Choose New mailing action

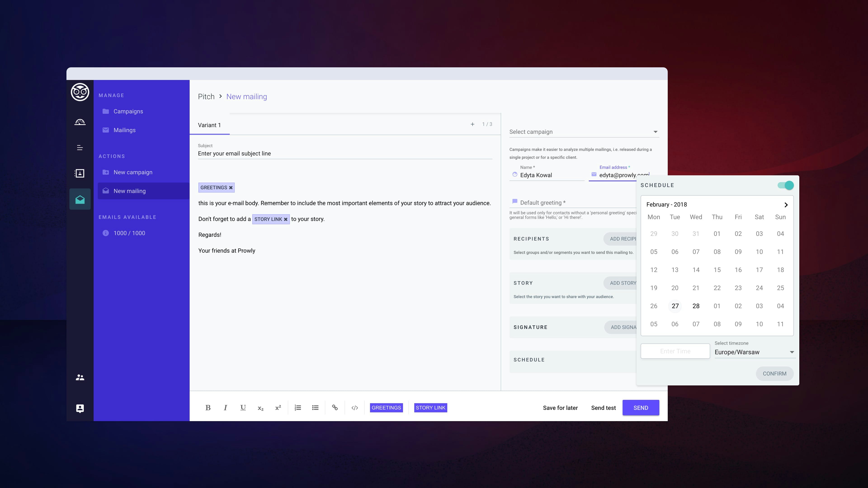click(144, 191)
